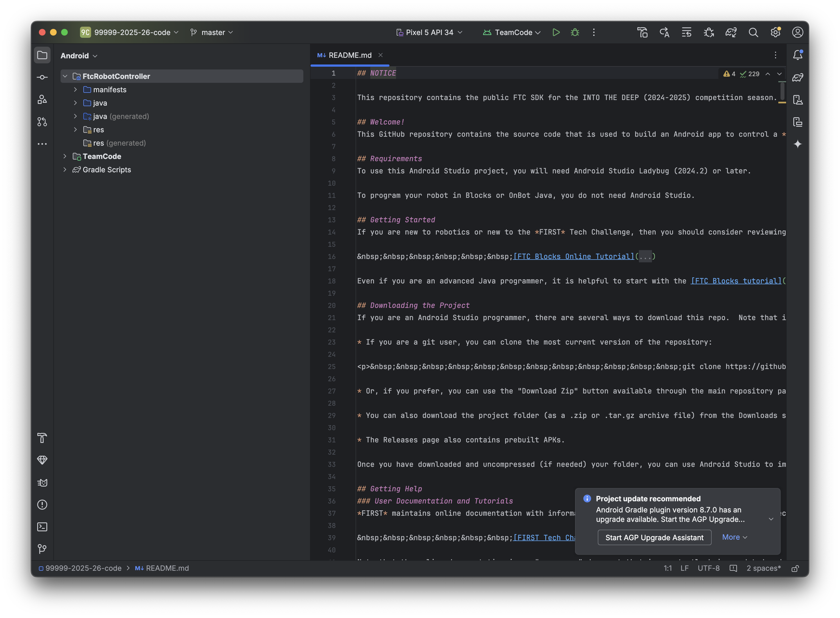Toggle read-only lock in status bar

point(795,568)
